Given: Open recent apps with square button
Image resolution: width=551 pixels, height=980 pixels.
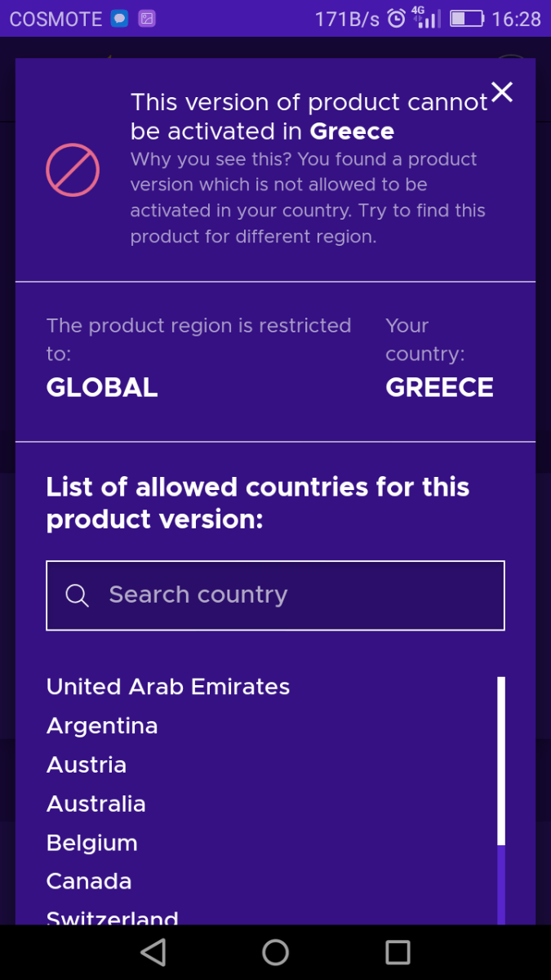Looking at the screenshot, I should coord(398,952).
